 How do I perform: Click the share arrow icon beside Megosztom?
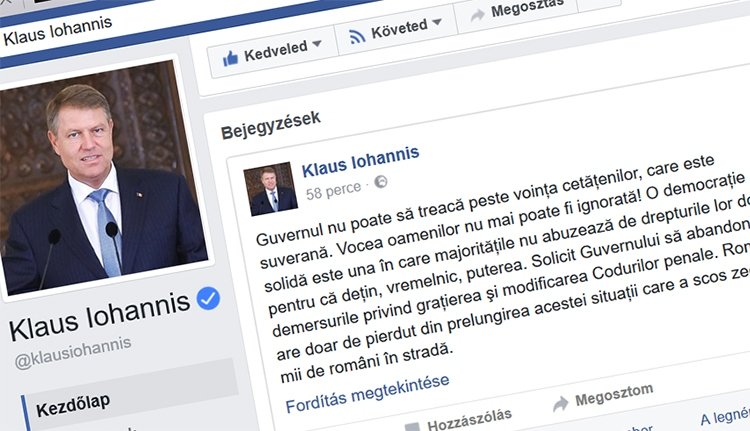pyautogui.click(x=561, y=404)
